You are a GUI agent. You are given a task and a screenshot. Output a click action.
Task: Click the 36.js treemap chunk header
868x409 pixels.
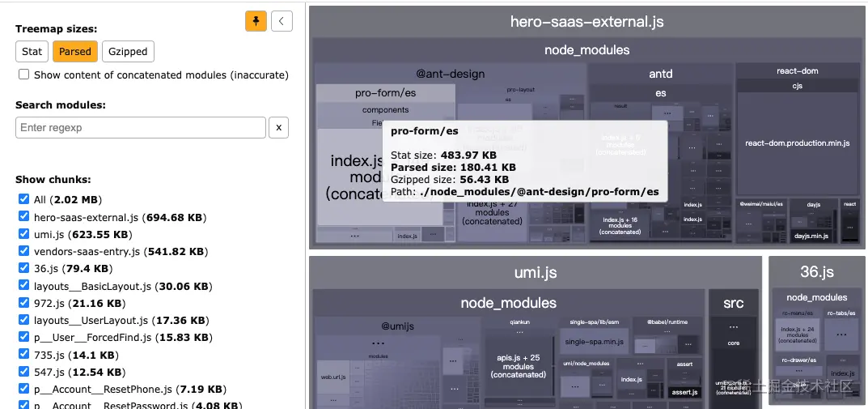pyautogui.click(x=816, y=272)
